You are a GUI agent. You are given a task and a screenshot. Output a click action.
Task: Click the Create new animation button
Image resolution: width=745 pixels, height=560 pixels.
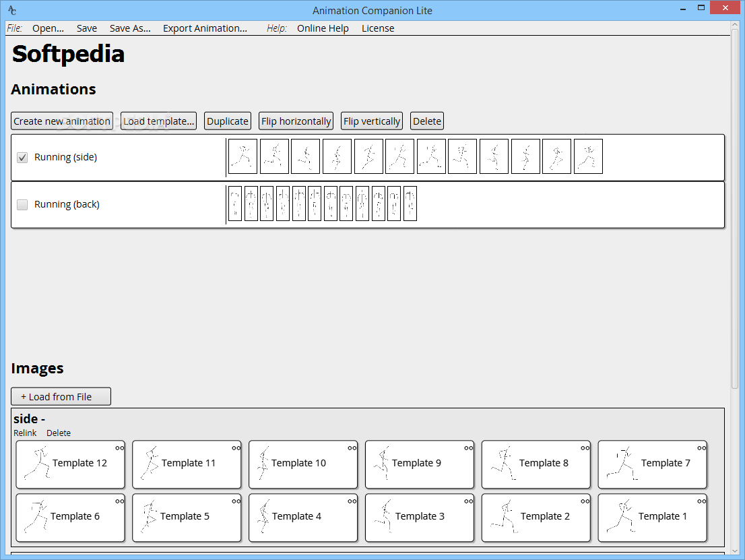(62, 121)
